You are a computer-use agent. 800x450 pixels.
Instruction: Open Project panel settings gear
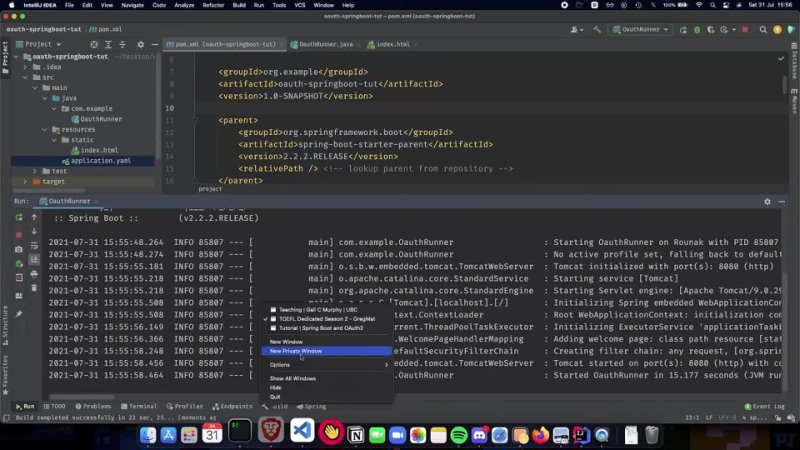[141, 45]
